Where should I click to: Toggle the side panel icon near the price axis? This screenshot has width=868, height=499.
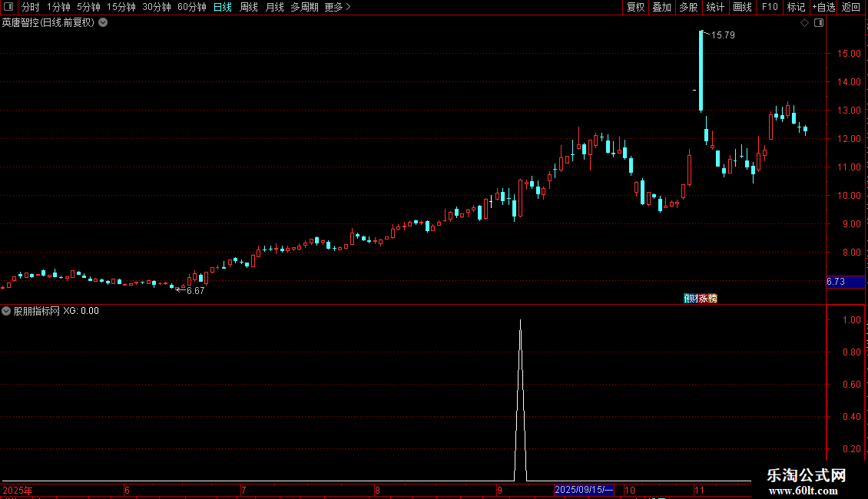click(819, 23)
